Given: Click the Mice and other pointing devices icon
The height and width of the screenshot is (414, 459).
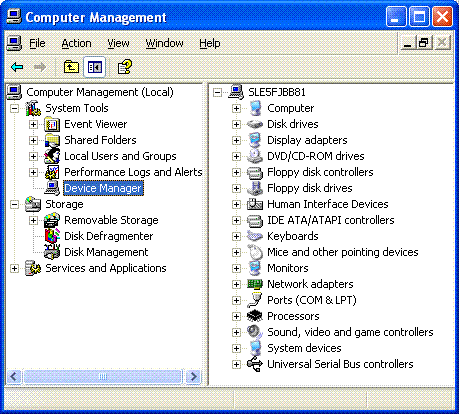Looking at the screenshot, I should coord(255,252).
